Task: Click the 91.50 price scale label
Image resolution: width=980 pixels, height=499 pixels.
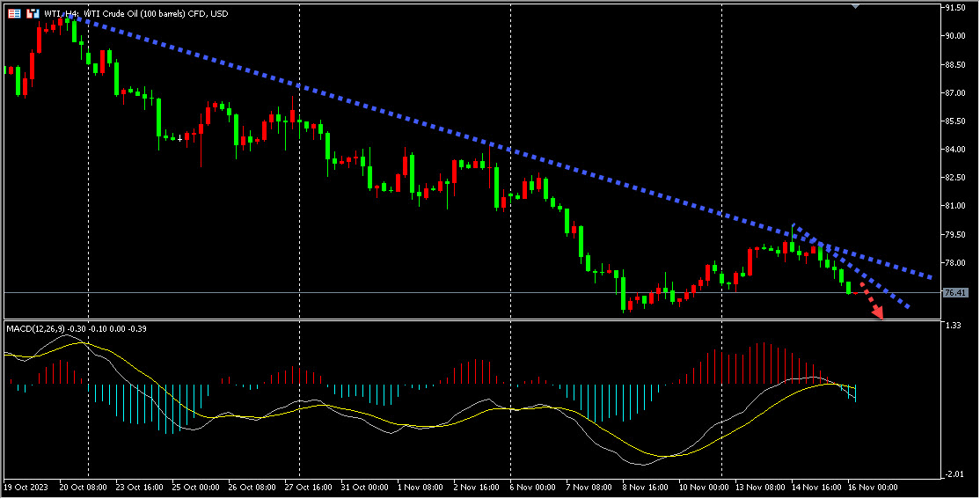Action: tap(955, 8)
